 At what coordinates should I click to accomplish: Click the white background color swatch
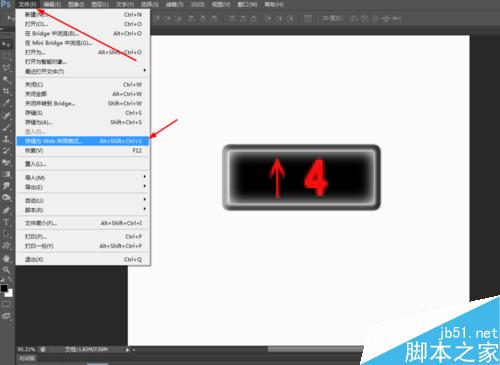[x=10, y=294]
